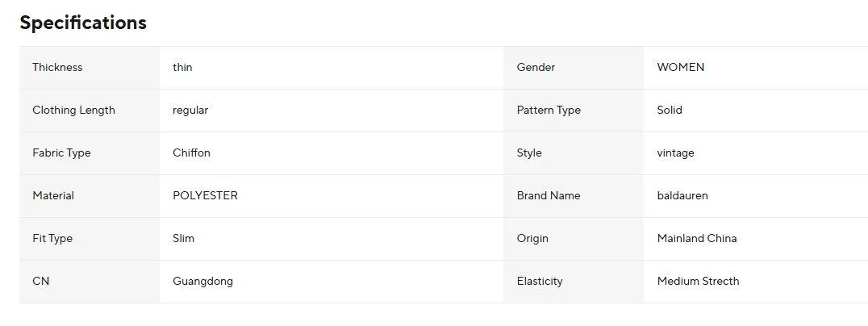Click the Specifications heading
The width and height of the screenshot is (868, 326).
point(83,23)
